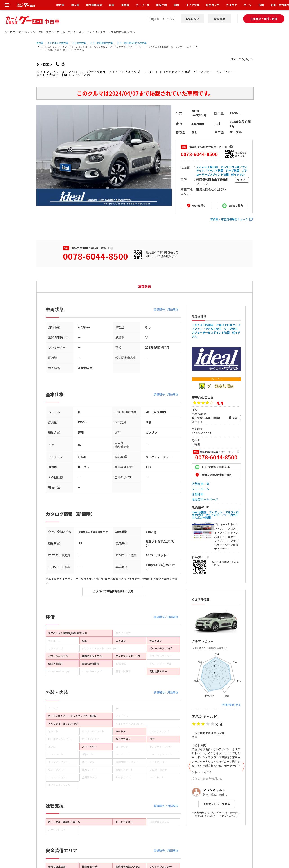
Task: Open the 車買取・車査定相場をチェック external link
Action: point(231,219)
